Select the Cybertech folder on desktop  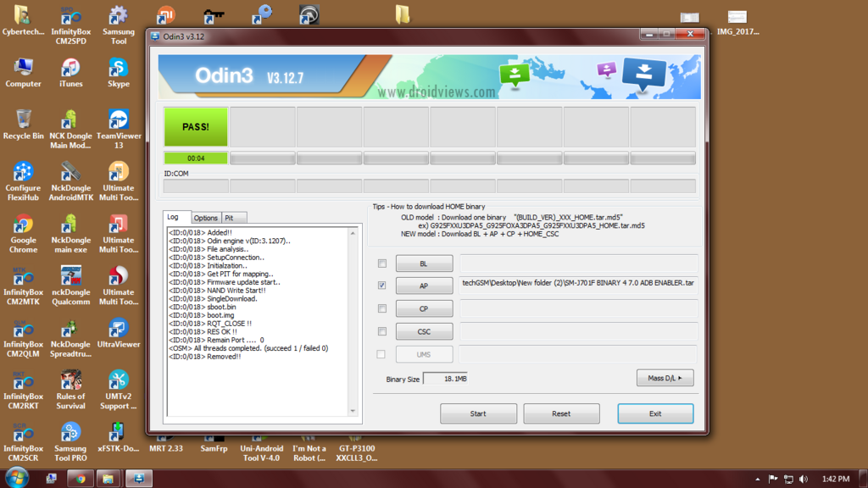click(23, 21)
